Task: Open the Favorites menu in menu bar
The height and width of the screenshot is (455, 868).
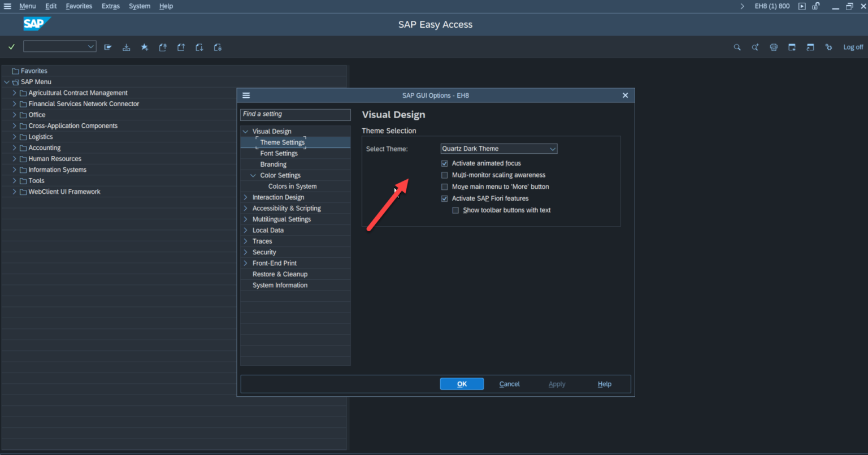Action: coord(79,6)
